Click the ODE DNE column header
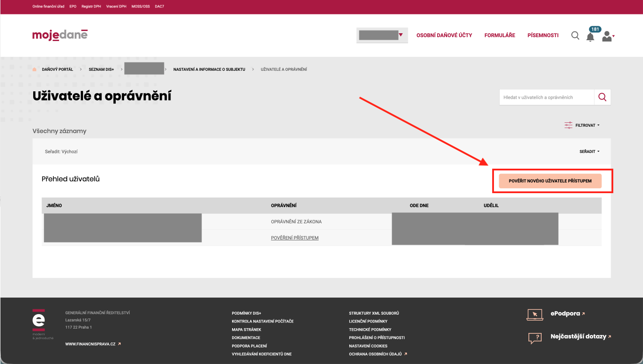 (x=419, y=205)
